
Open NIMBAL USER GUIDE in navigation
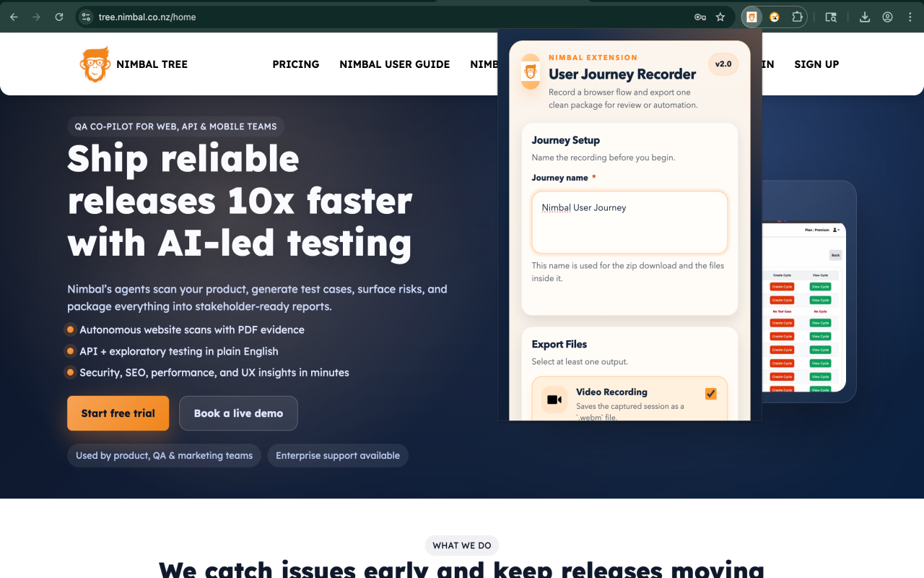[395, 64]
